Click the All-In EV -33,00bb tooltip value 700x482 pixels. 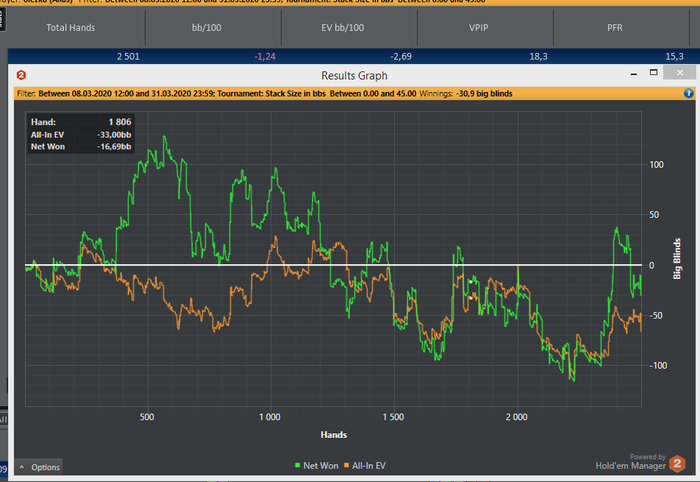(x=114, y=135)
